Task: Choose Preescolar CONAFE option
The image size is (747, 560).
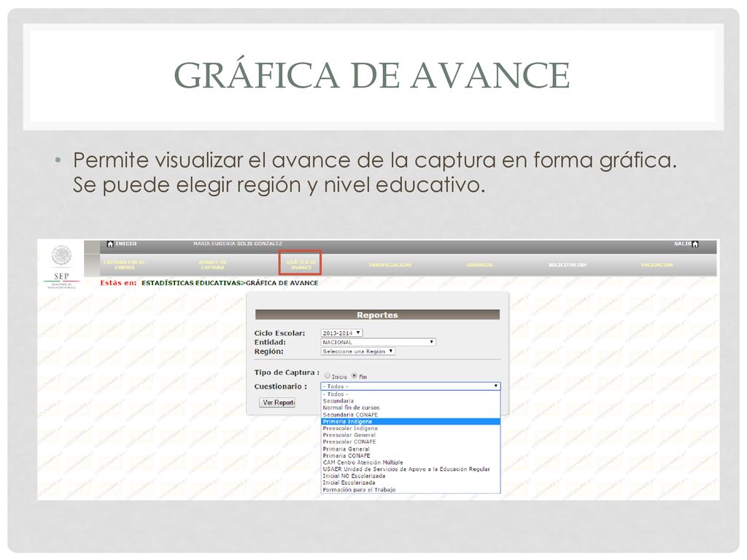Action: tap(411, 442)
